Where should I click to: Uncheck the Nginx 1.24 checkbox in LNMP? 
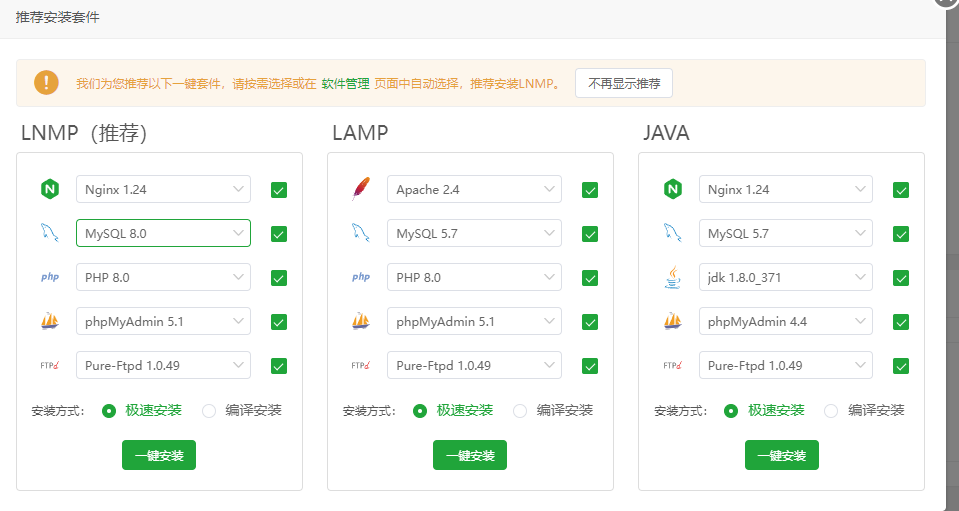(279, 190)
